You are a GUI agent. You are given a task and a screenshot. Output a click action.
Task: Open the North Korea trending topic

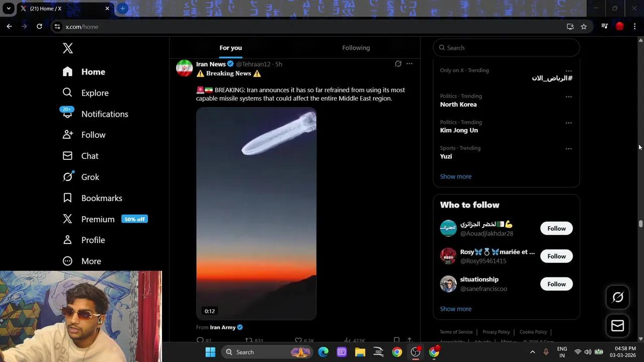tap(458, 105)
